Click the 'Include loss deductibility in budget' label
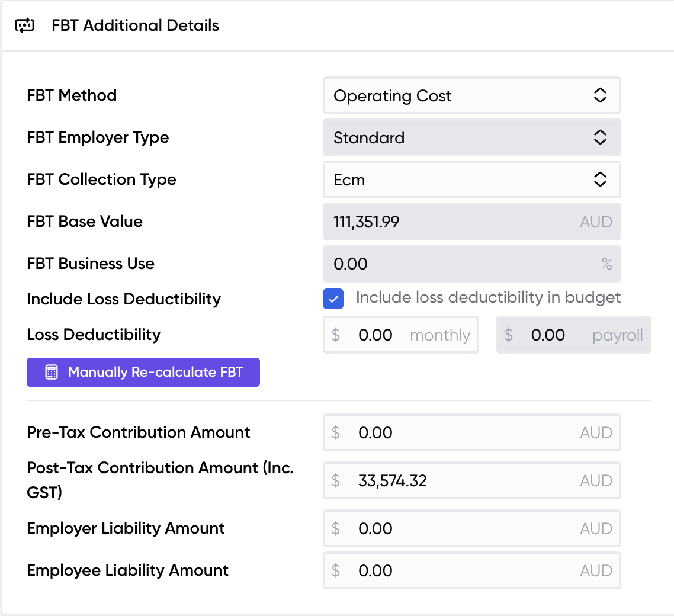The image size is (674, 616). [x=488, y=297]
